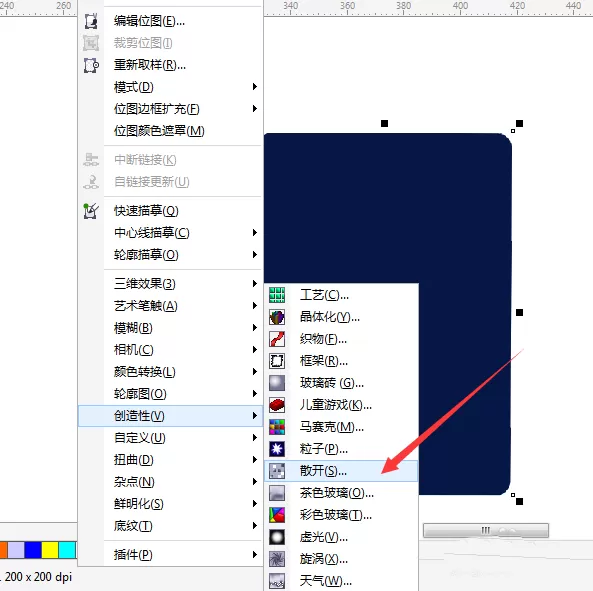Screen dimensions: 593x591
Task: Click the 彩色玻璃 stained glass icon
Action: tap(277, 515)
